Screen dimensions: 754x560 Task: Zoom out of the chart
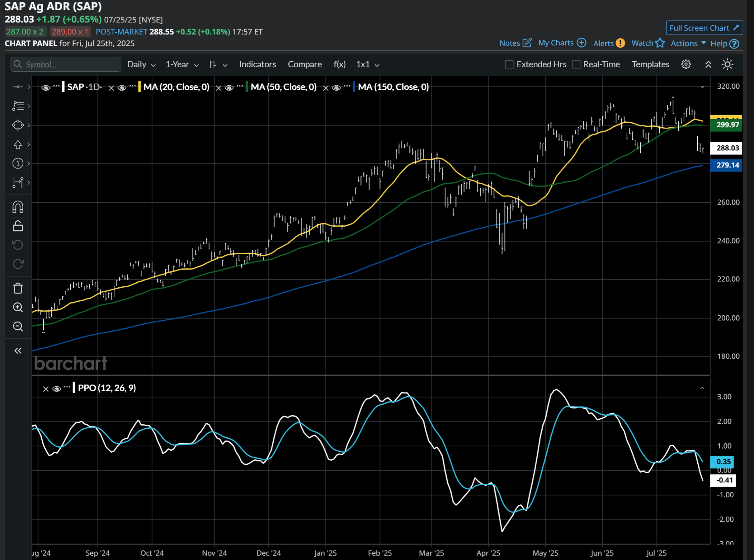click(18, 326)
